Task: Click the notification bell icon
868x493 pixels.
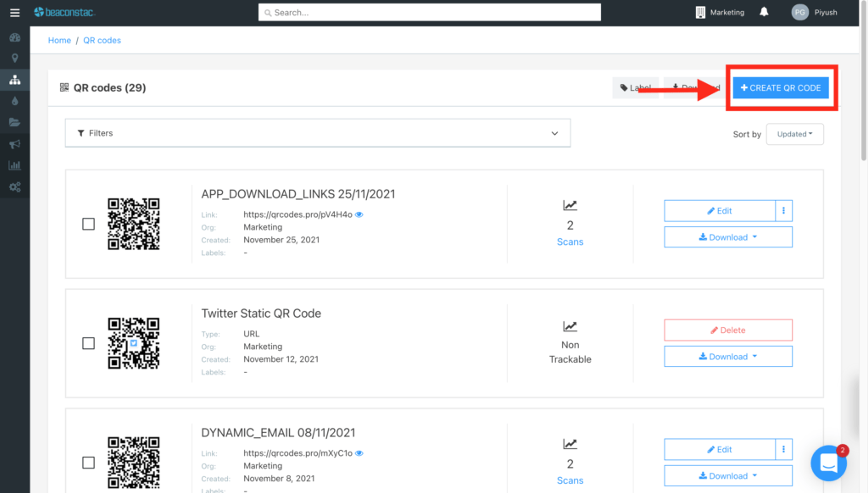Action: point(764,12)
